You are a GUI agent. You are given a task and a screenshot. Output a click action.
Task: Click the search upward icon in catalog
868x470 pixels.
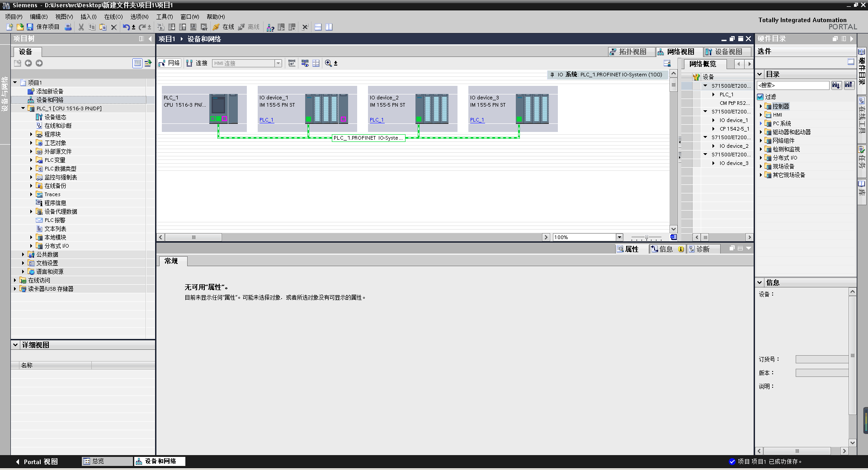point(849,85)
